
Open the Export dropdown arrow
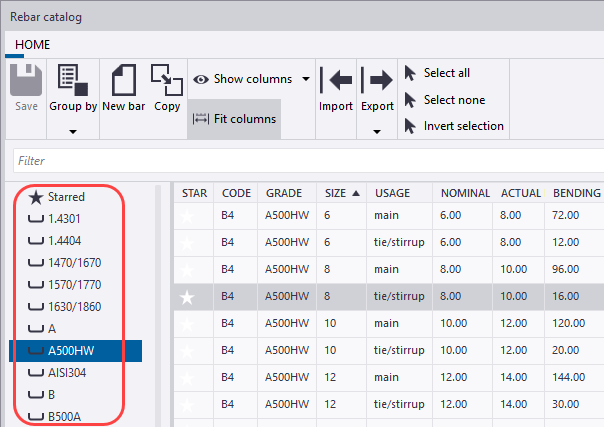tap(377, 130)
